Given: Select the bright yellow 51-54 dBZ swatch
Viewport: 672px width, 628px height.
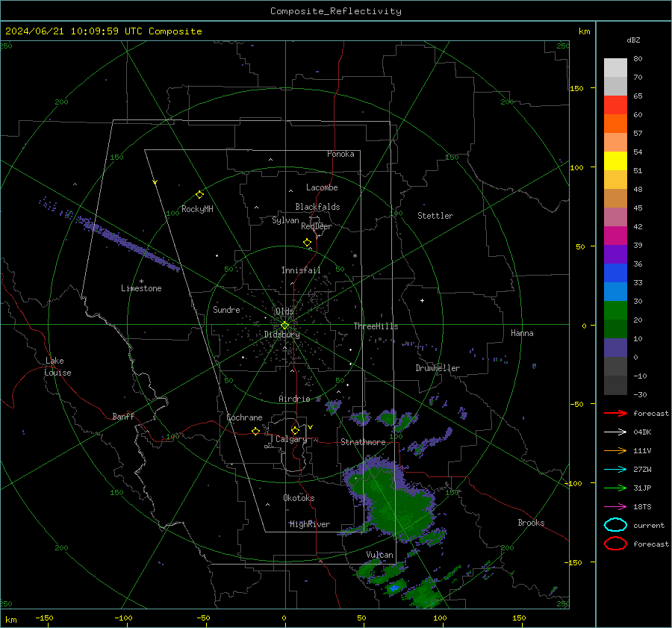Looking at the screenshot, I should pos(615,161).
